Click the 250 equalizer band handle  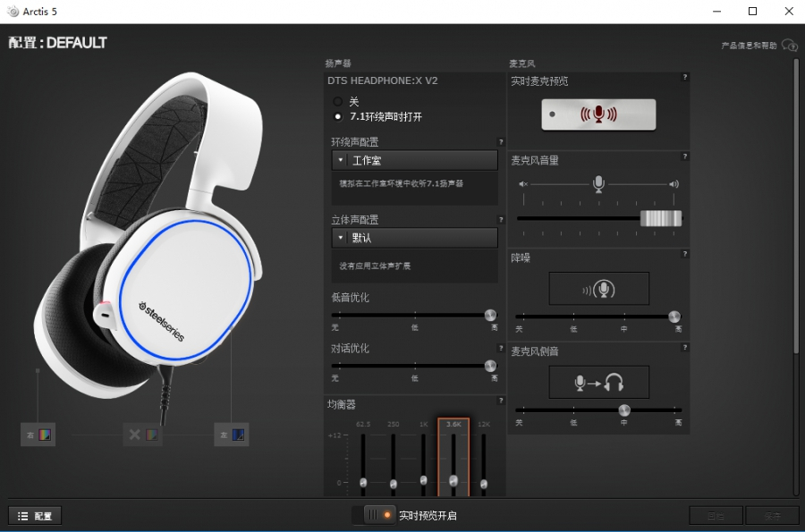tap(394, 484)
